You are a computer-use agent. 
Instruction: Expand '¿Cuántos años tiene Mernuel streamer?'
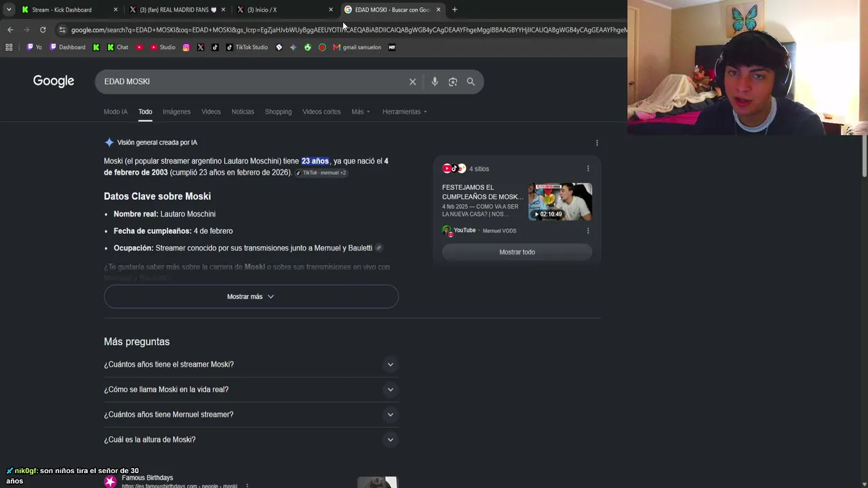pyautogui.click(x=251, y=415)
